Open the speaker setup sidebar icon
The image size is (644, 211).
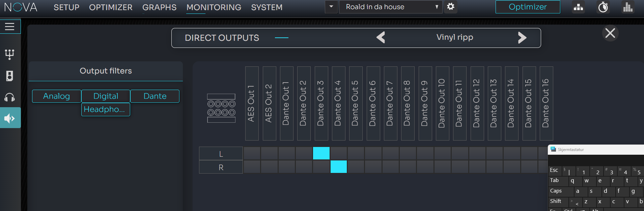tap(10, 76)
